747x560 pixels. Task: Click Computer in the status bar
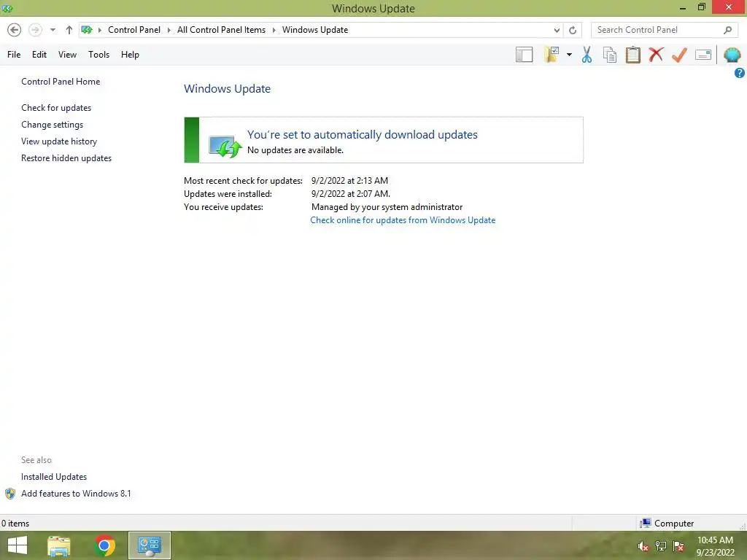(673, 524)
